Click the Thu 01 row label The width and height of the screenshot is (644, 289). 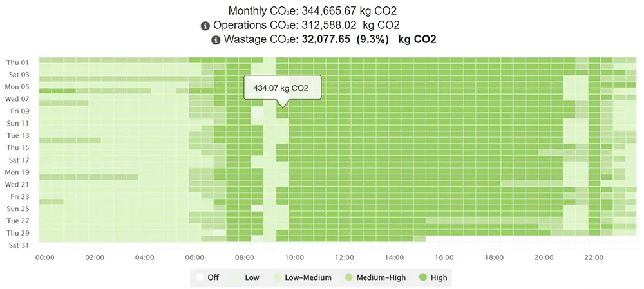point(17,62)
